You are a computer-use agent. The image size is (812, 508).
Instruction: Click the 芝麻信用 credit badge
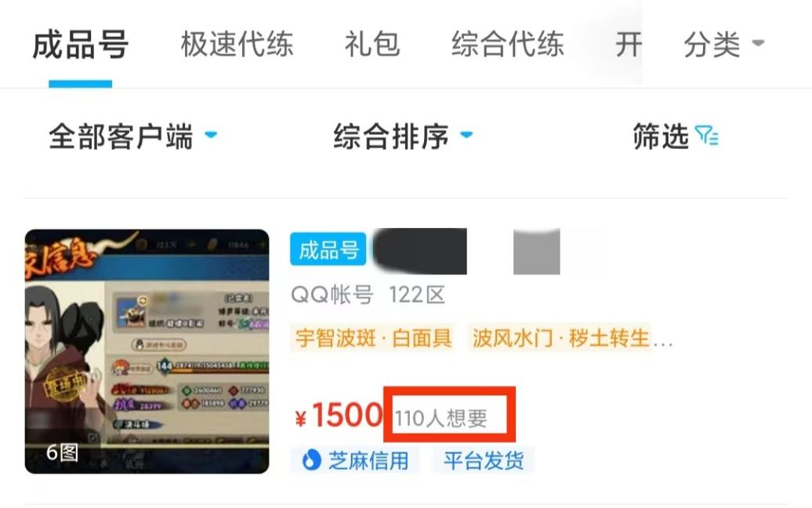[x=355, y=460]
